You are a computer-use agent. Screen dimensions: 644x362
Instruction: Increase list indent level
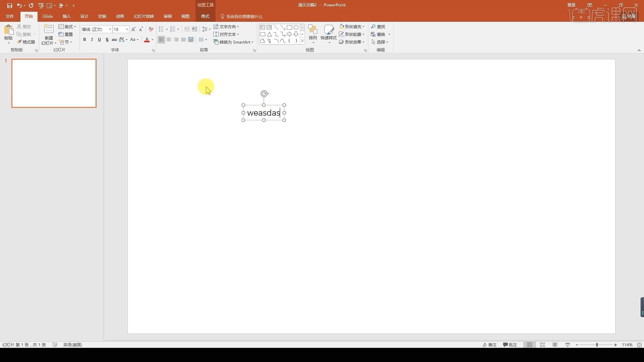click(x=195, y=29)
